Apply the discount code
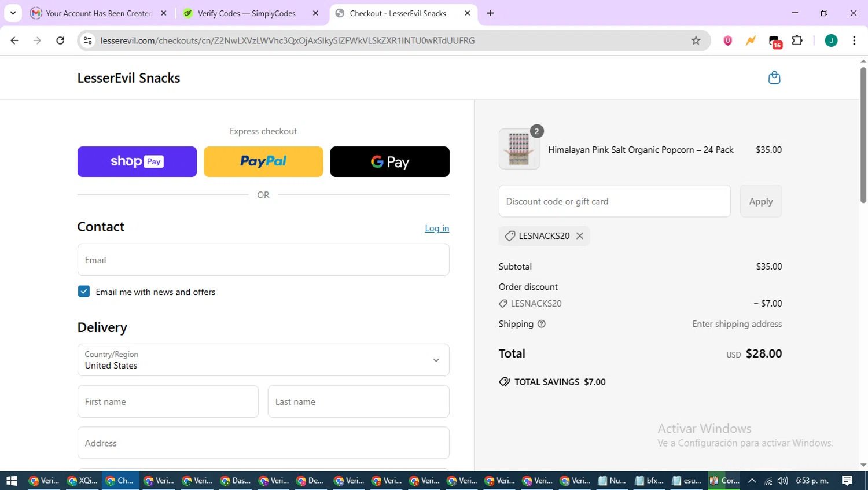The image size is (868, 490). [761, 201]
